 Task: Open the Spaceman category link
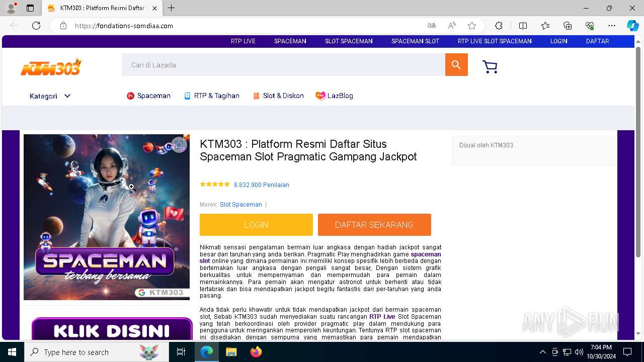(x=148, y=96)
